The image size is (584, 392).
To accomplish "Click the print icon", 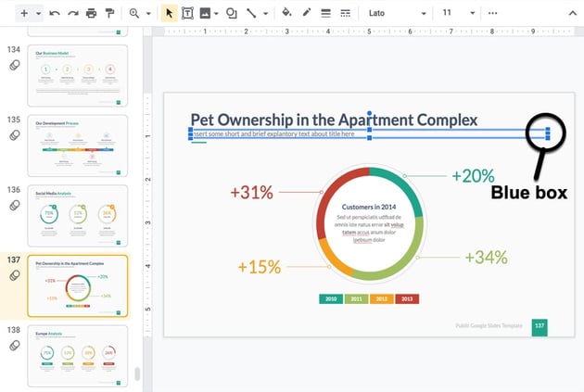I will (91, 14).
